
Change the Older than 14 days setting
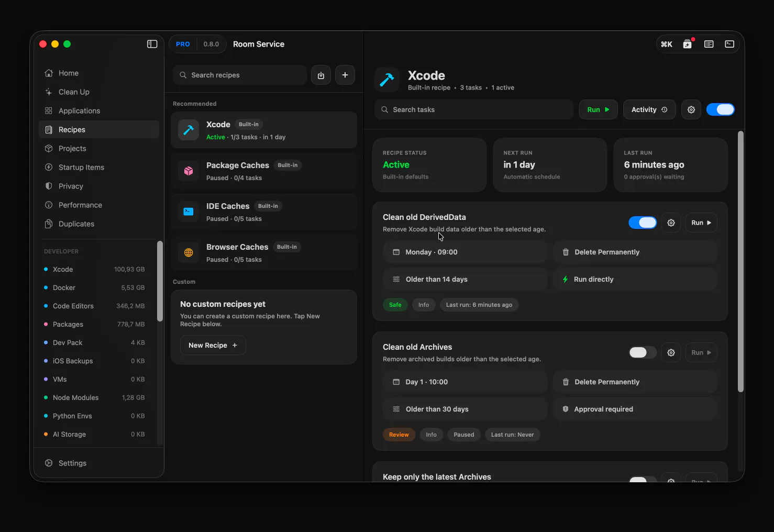click(x=465, y=279)
